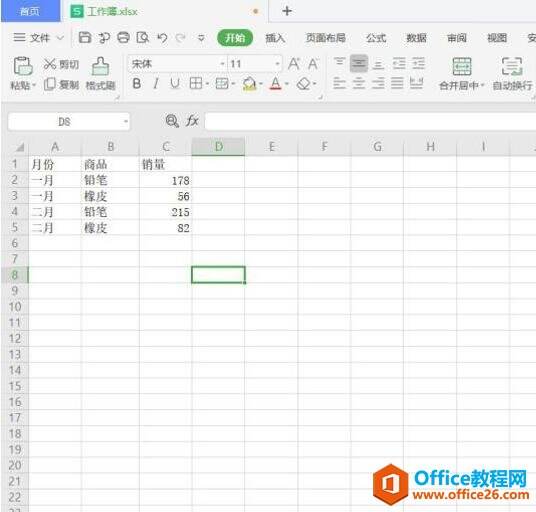
Task: Click the font color red A swatch
Action: point(276,83)
